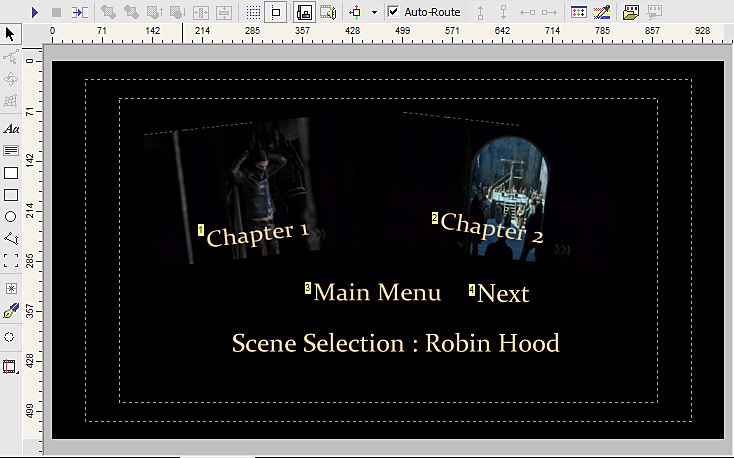Click the greyed monitor export icon
The image size is (734, 458).
click(x=654, y=12)
